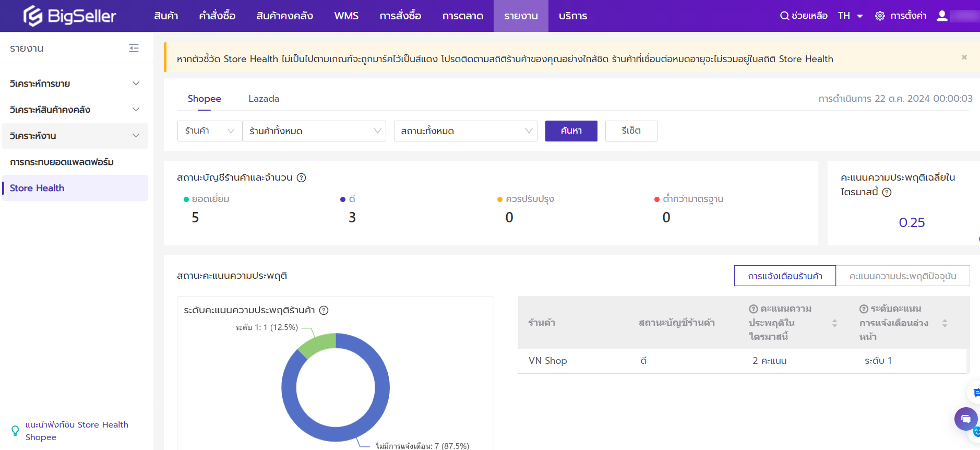Dismiss the Store Health warning banner

pyautogui.click(x=964, y=57)
